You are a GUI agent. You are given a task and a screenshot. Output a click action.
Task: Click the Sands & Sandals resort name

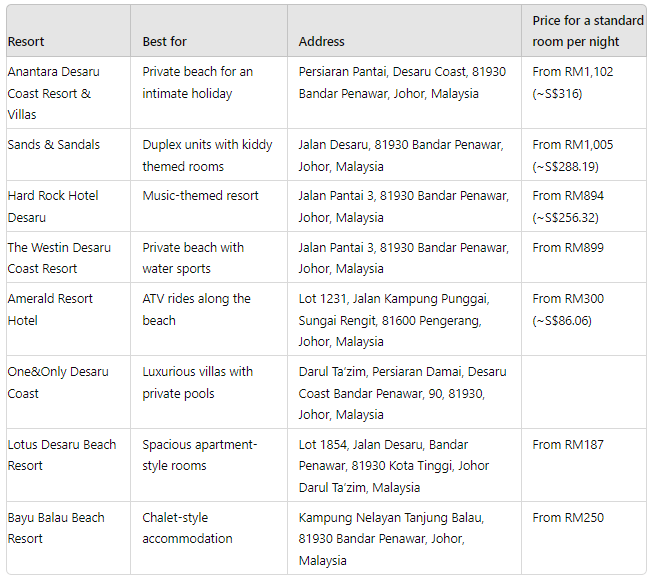tap(54, 145)
